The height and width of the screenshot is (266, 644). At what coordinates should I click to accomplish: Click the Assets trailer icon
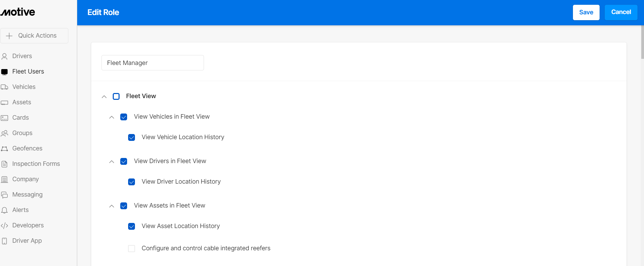coord(4,103)
